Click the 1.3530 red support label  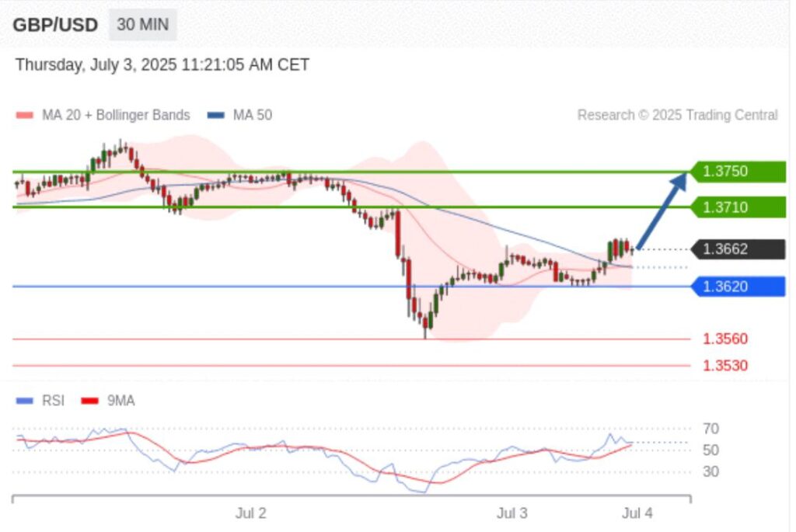coord(725,365)
